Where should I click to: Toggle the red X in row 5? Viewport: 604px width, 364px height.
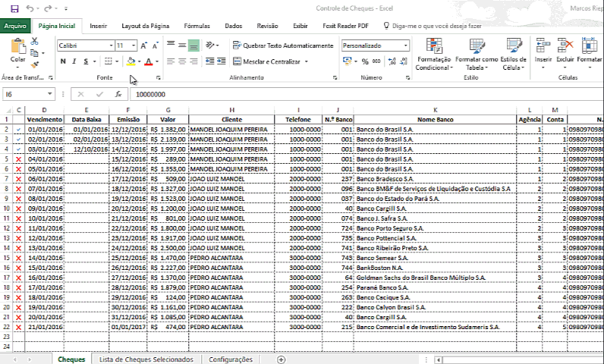coord(18,159)
